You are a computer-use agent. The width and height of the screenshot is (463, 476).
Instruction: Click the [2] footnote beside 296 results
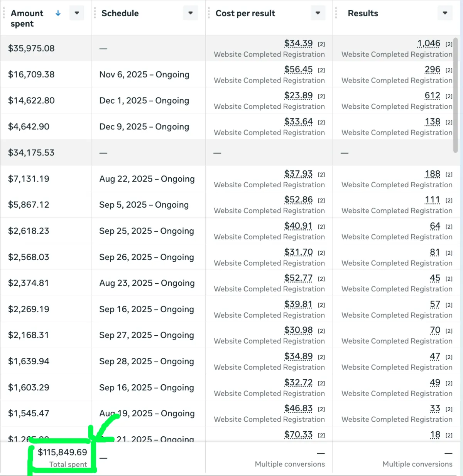(449, 70)
